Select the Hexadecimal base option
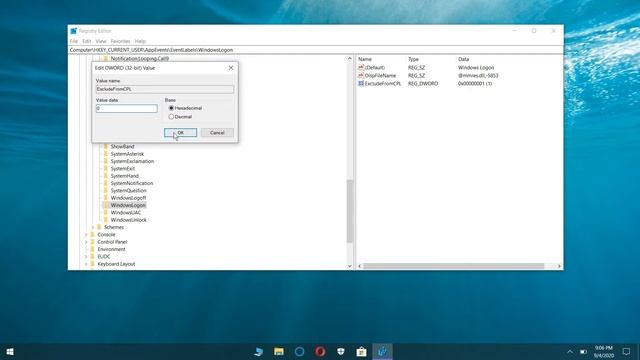This screenshot has height=360, width=640. pos(171,108)
